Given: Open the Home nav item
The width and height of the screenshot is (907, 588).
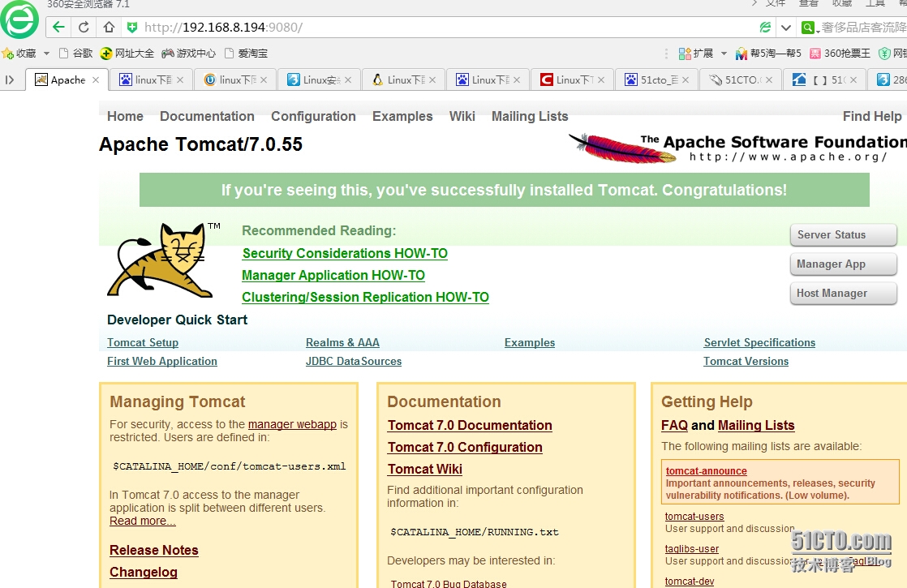Looking at the screenshot, I should pos(125,116).
